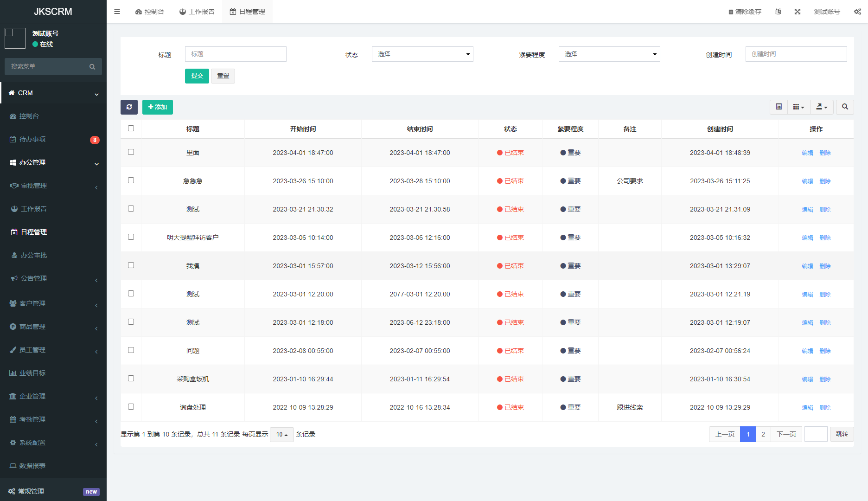Open 待办事项 in the sidebar

(53, 139)
